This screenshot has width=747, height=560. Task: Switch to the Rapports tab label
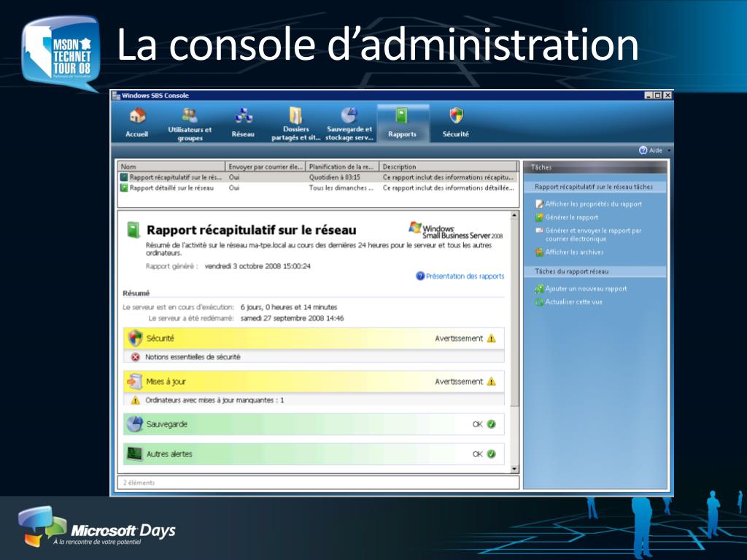[402, 134]
